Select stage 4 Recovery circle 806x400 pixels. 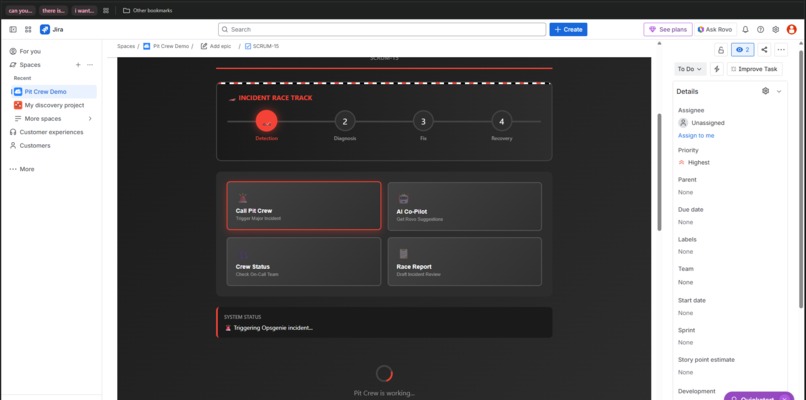tap(502, 121)
